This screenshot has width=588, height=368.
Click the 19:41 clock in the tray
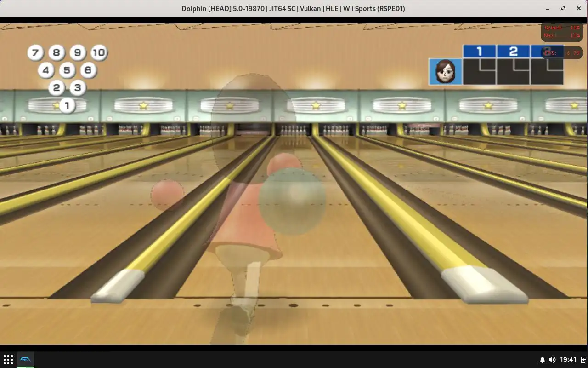[x=568, y=360]
